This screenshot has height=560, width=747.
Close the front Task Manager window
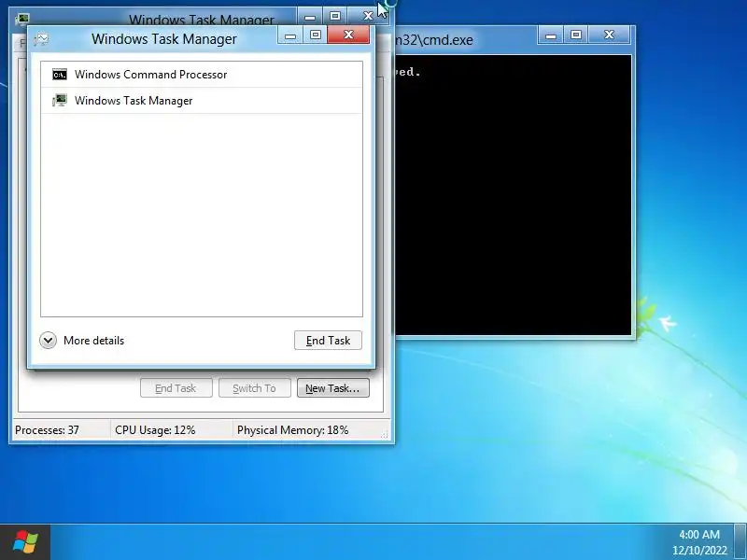coord(348,35)
